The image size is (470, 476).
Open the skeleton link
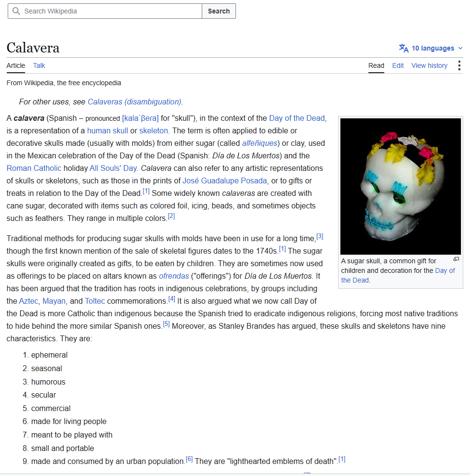pos(154,130)
